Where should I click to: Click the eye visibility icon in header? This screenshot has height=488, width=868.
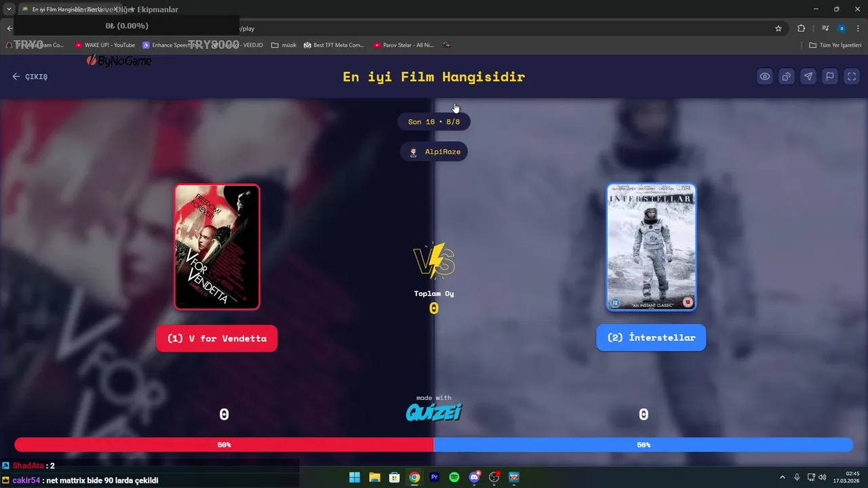tap(765, 77)
